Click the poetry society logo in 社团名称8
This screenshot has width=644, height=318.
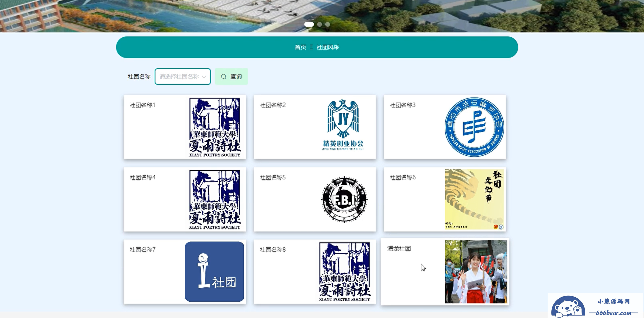345,272
